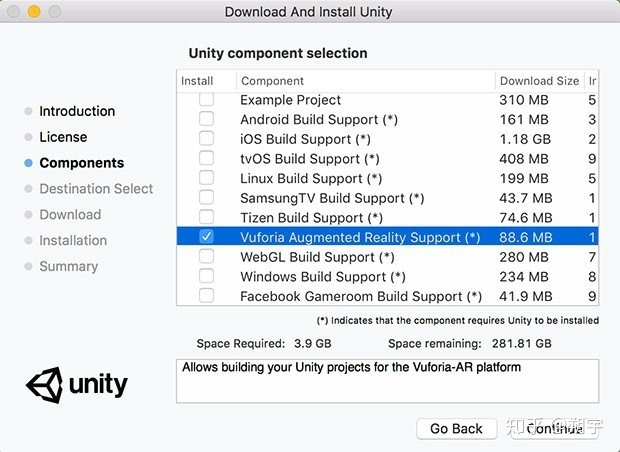Enable Android Build Support checkbox
Viewport: 620px width, 452px height.
206,119
